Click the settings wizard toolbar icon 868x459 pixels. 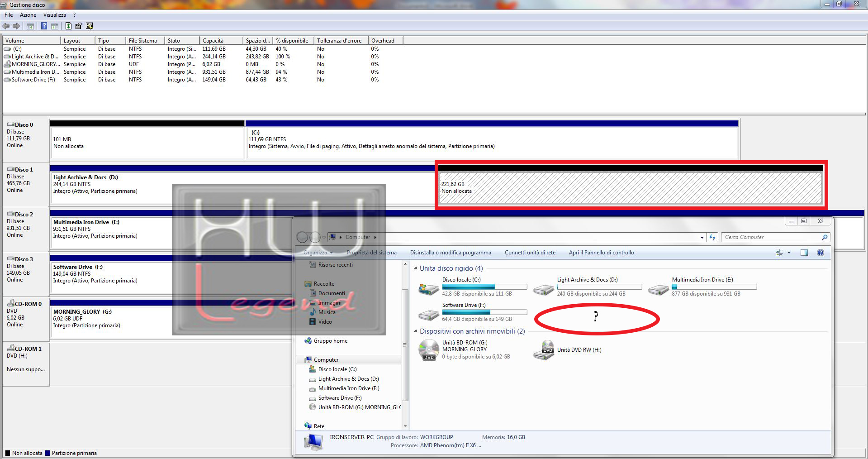[x=90, y=26]
